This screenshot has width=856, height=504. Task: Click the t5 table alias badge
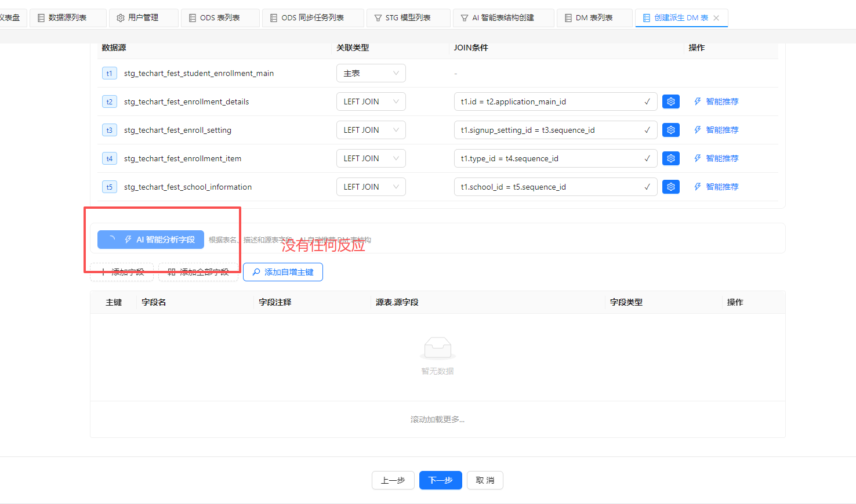tap(109, 187)
